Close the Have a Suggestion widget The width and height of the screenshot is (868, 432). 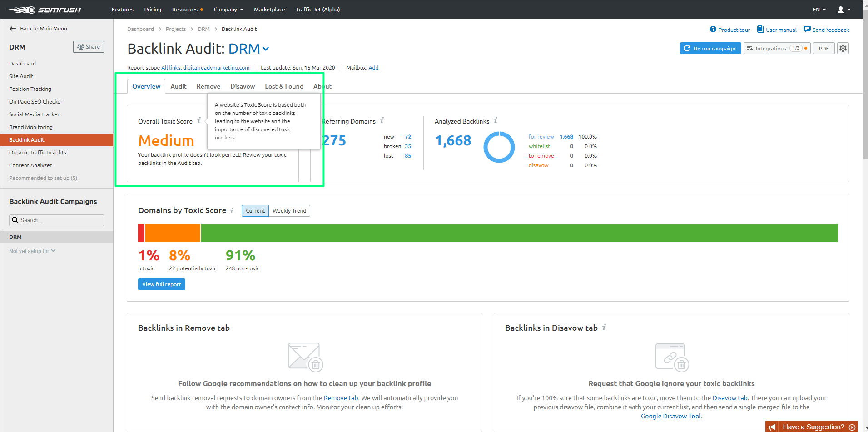(x=852, y=427)
